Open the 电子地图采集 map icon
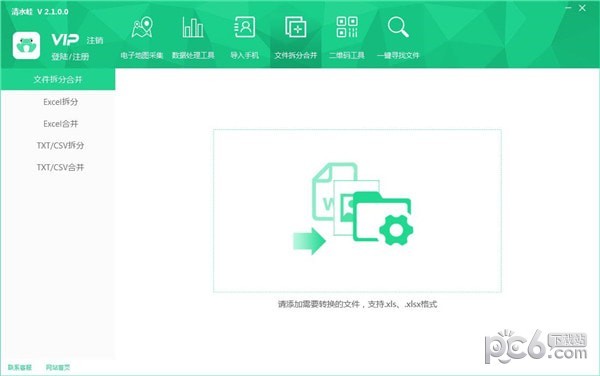Viewport: 600px width, 376px height. (x=142, y=28)
